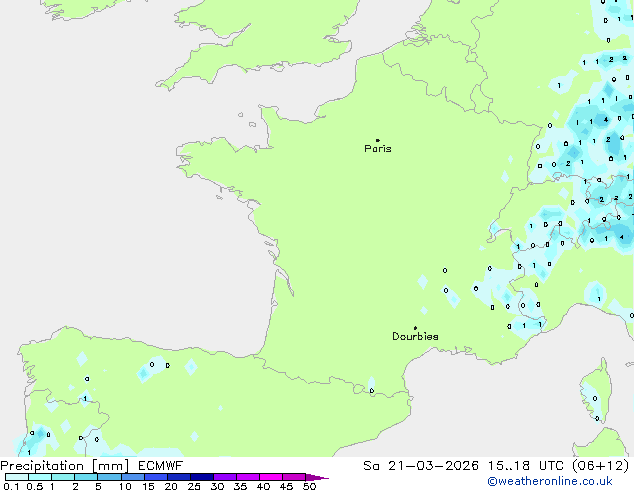Select the Paris city label

click(378, 149)
